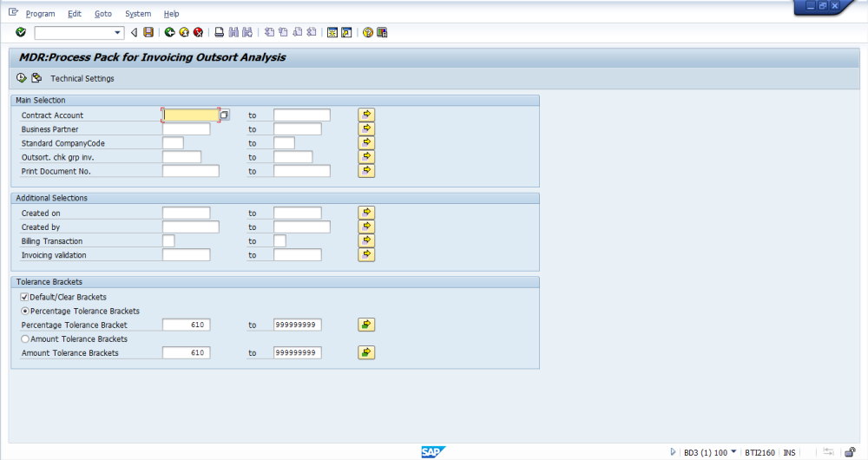Open Contract Account search help button
Screen dimensions: 868x460
(x=224, y=115)
